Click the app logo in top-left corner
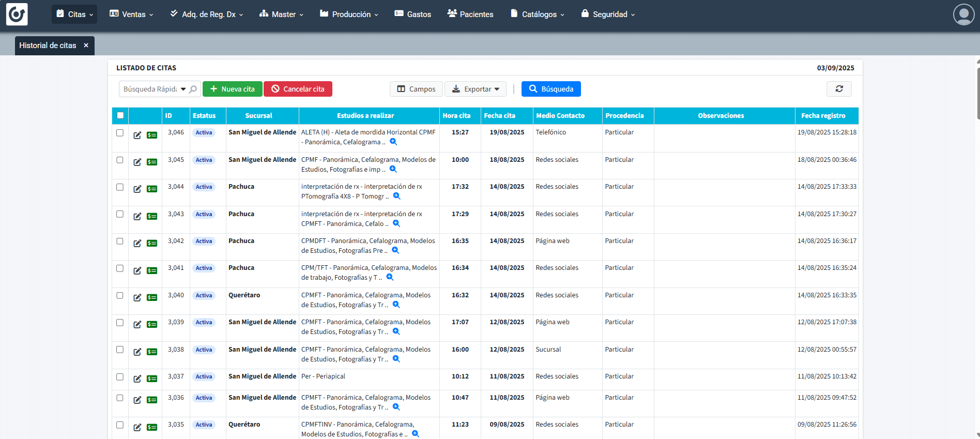This screenshot has width=980, height=439. click(x=17, y=14)
